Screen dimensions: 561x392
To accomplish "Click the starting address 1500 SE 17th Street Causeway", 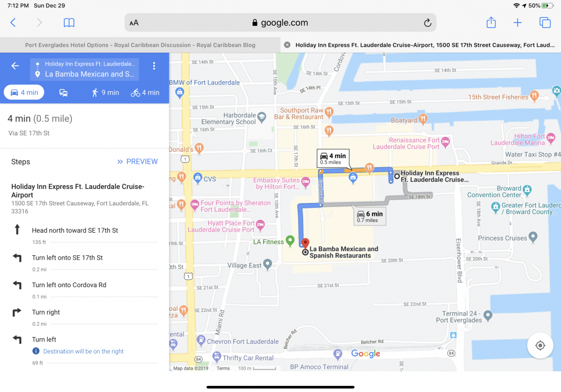I will (x=80, y=207).
